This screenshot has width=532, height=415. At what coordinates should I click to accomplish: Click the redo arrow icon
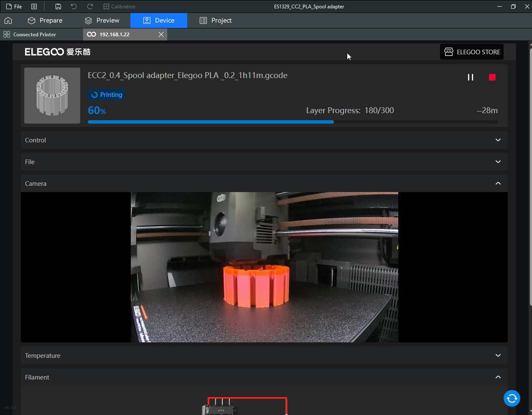pos(90,7)
